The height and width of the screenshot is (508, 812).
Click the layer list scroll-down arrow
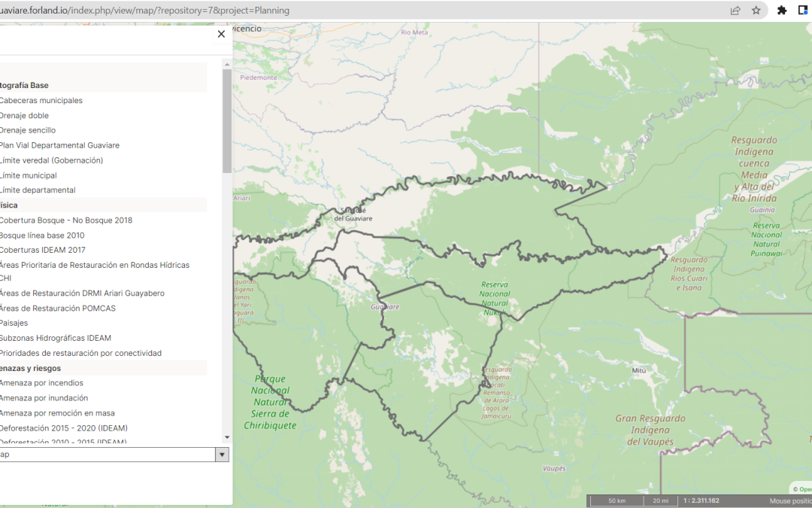pos(227,438)
